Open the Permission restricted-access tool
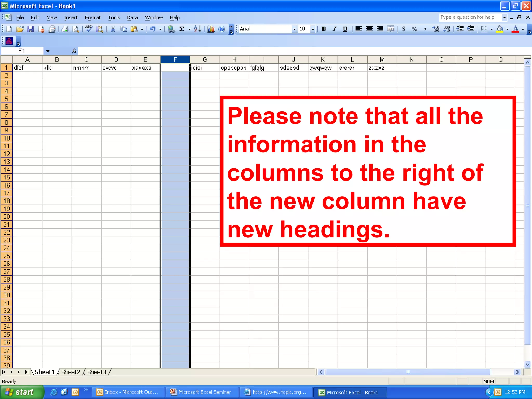 click(41, 29)
